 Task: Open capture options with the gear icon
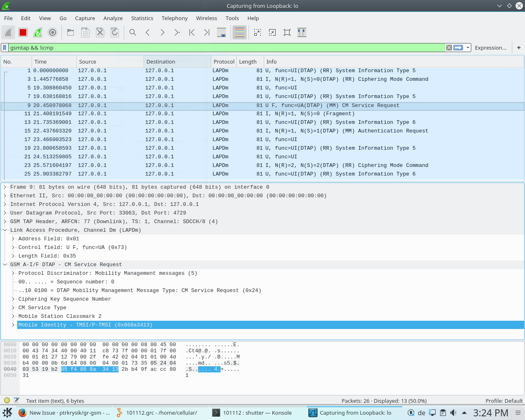pos(52,32)
